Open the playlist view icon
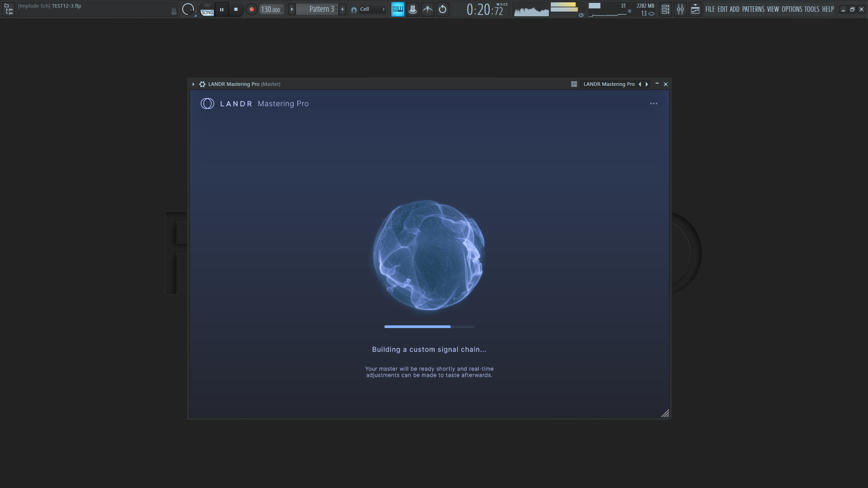The width and height of the screenshot is (868, 488). coord(665,9)
